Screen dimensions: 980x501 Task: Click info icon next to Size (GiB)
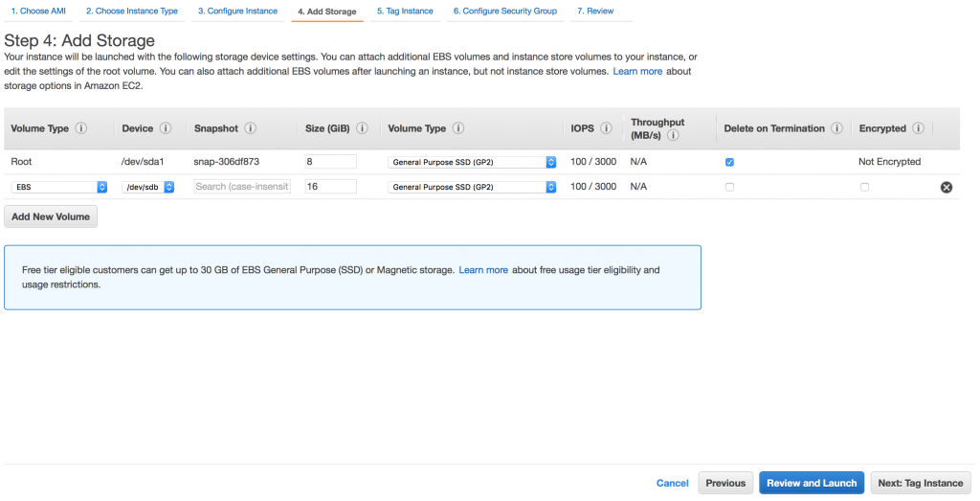[x=366, y=128]
